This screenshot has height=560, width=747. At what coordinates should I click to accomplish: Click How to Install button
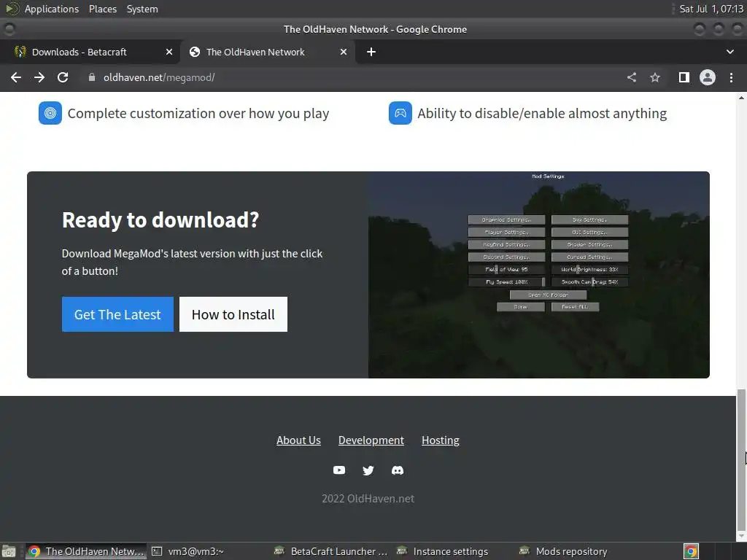(233, 314)
